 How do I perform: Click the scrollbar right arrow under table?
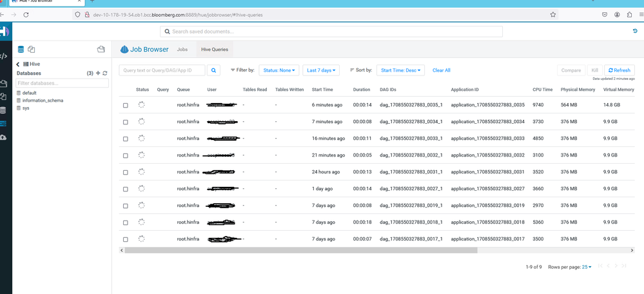[632, 250]
